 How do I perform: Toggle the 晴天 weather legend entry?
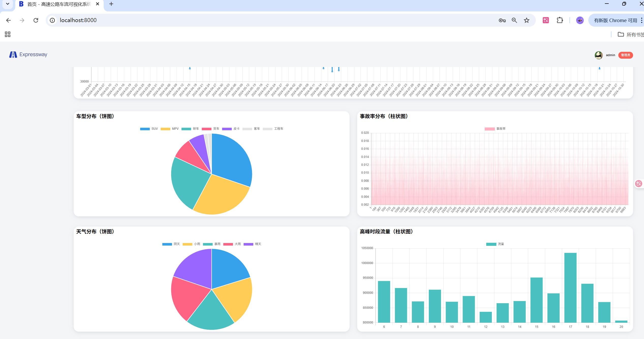pyautogui.click(x=252, y=244)
